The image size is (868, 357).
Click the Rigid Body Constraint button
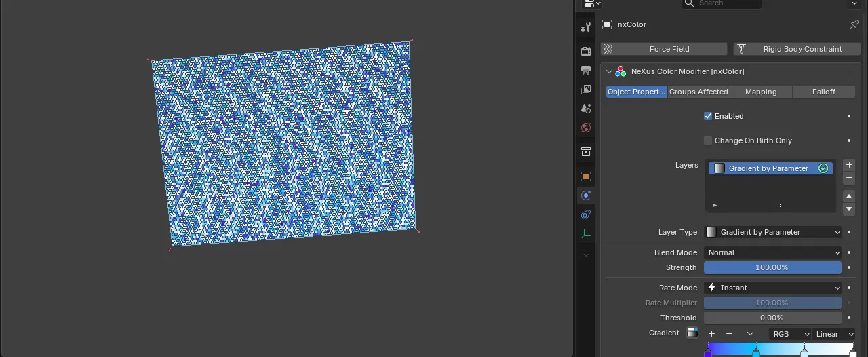pos(797,49)
